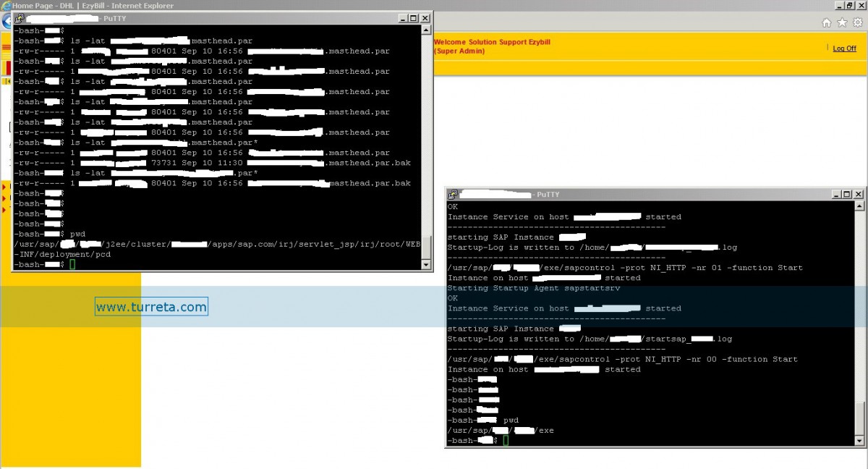Open the upper PuTTY window system menu icon

pyautogui.click(x=19, y=18)
